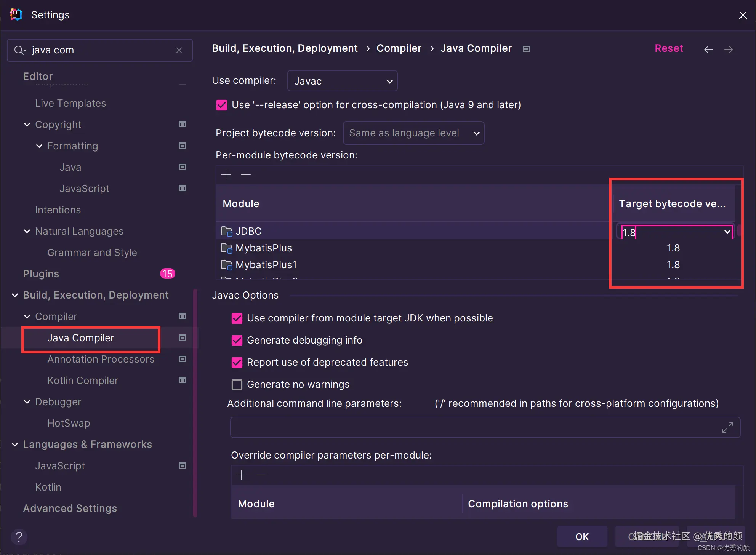
Task: Enable Generate no warnings checkbox
Action: pyautogui.click(x=237, y=385)
